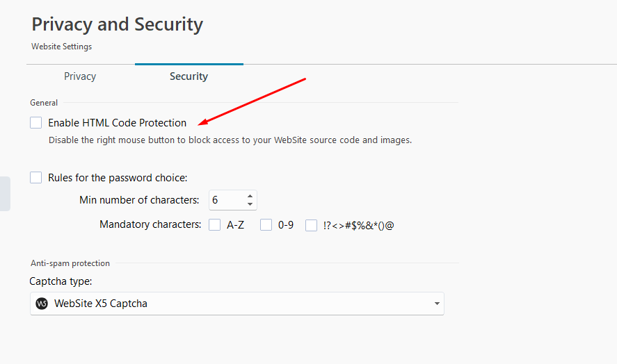Click the 'Rules for the password choice:' label
The width and height of the screenshot is (617, 364).
click(x=118, y=178)
